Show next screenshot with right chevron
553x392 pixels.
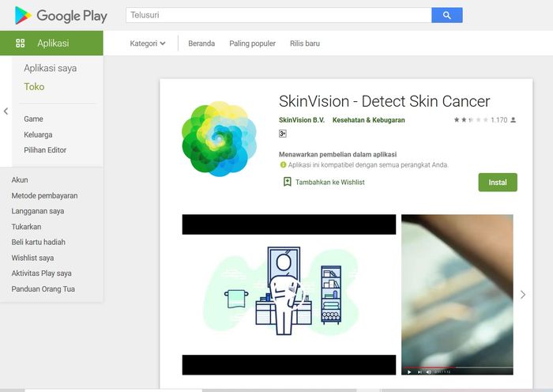(523, 295)
